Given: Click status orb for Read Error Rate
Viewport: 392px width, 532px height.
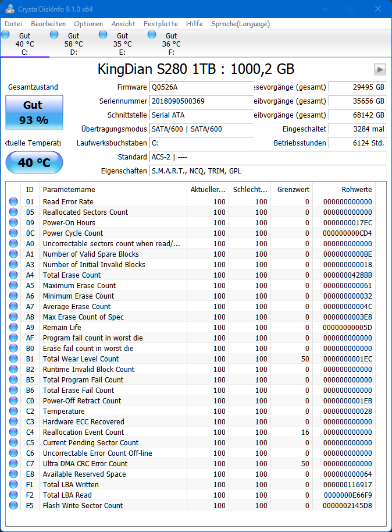Looking at the screenshot, I should pyautogui.click(x=13, y=201).
